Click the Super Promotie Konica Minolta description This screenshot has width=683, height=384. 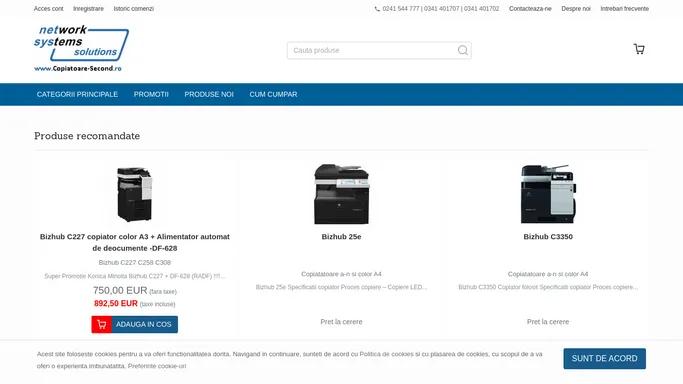coord(135,276)
